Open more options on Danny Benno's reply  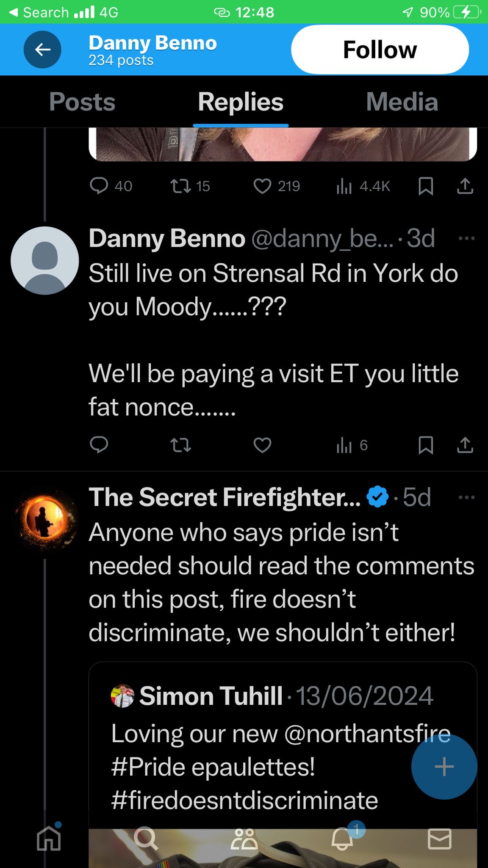[466, 239]
